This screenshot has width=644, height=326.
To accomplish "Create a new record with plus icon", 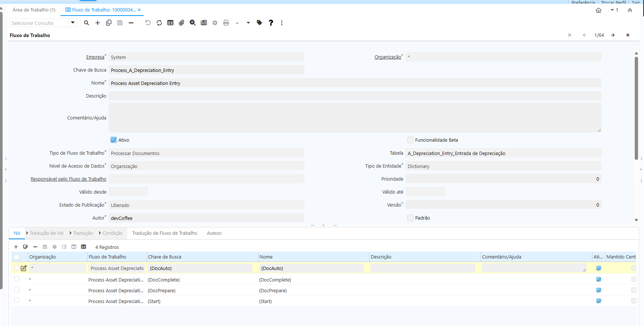I will coord(98,23).
